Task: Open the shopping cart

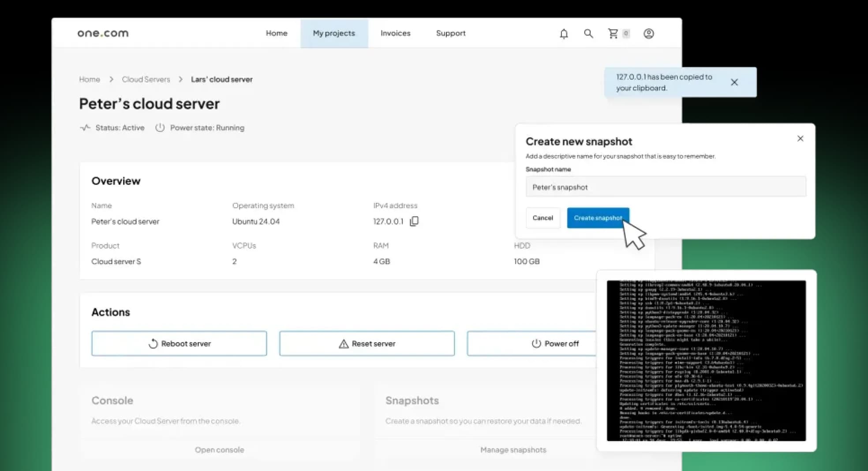Action: pyautogui.click(x=613, y=34)
